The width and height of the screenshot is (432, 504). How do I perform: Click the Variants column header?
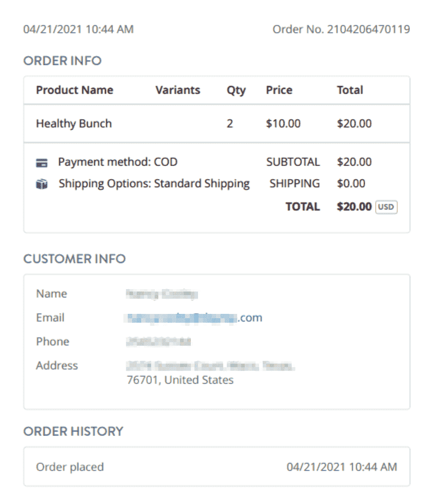pyautogui.click(x=178, y=90)
